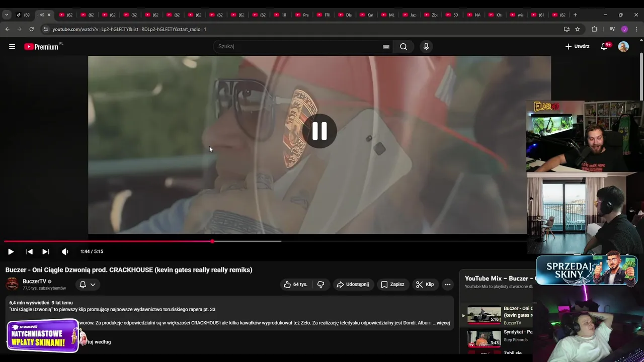Go to YouTube Premium home logo

pos(42,47)
